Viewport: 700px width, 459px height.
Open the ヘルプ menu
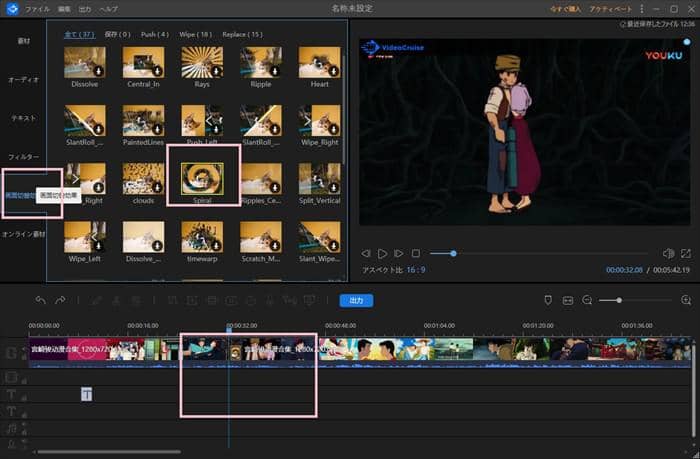click(x=108, y=9)
